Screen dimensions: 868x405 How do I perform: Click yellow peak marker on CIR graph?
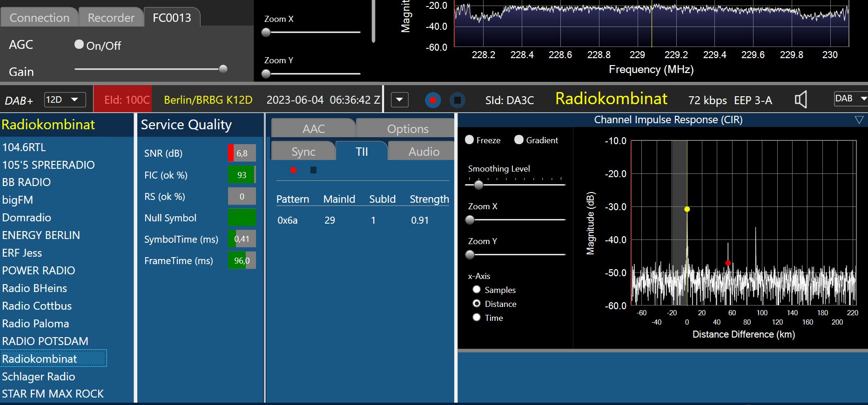687,209
